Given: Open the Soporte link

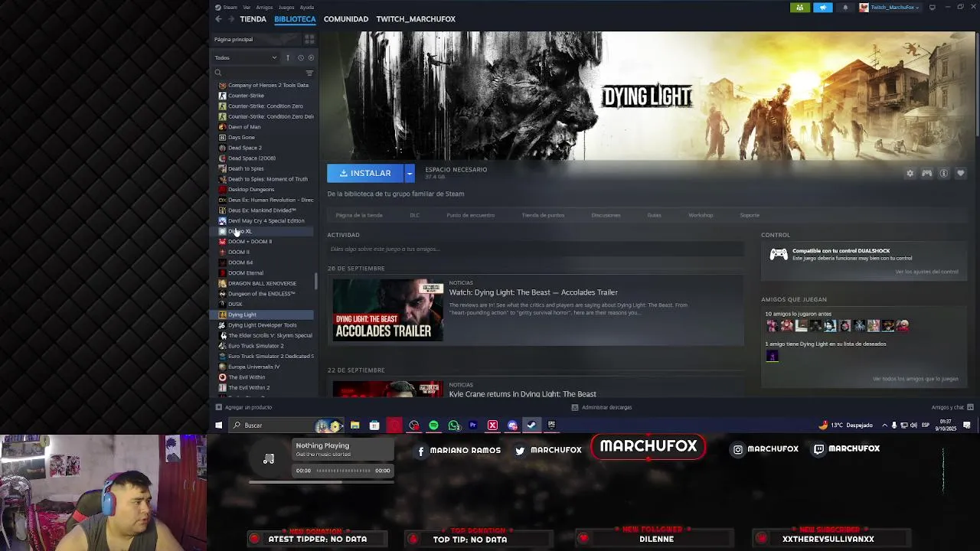Looking at the screenshot, I should [750, 215].
